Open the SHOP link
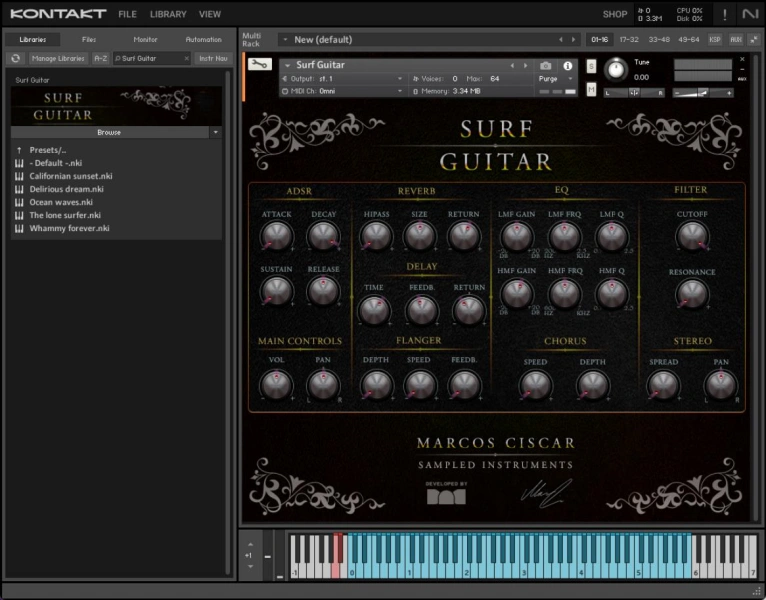 tap(614, 15)
